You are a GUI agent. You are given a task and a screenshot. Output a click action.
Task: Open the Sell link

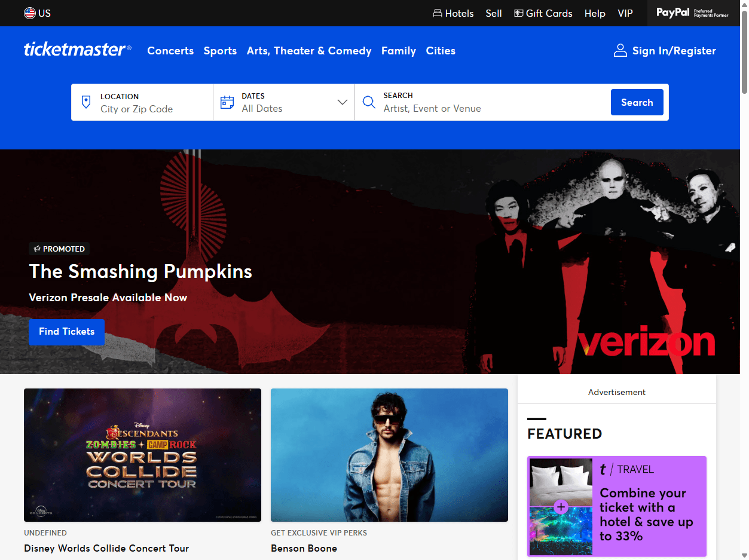(494, 13)
